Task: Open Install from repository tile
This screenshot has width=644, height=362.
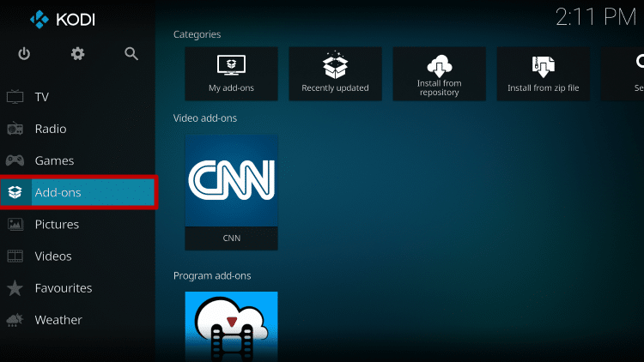Action: [439, 74]
